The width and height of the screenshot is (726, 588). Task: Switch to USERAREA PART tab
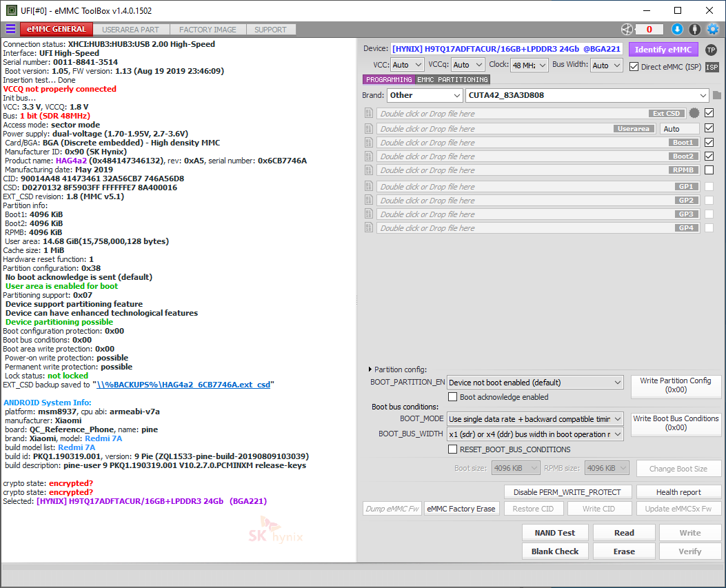[130, 30]
